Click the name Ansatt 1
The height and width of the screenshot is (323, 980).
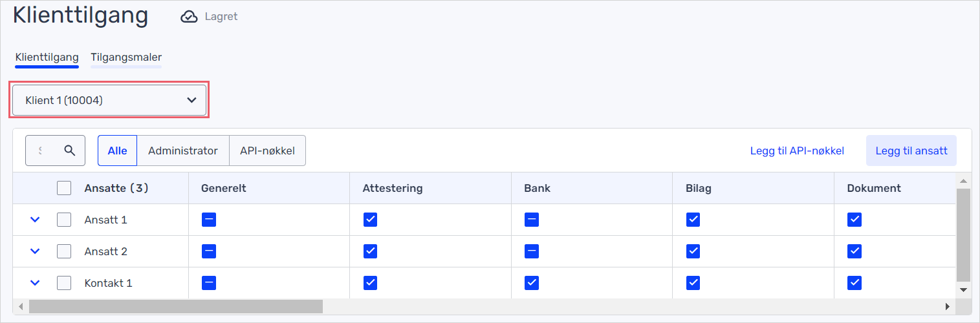pos(105,220)
